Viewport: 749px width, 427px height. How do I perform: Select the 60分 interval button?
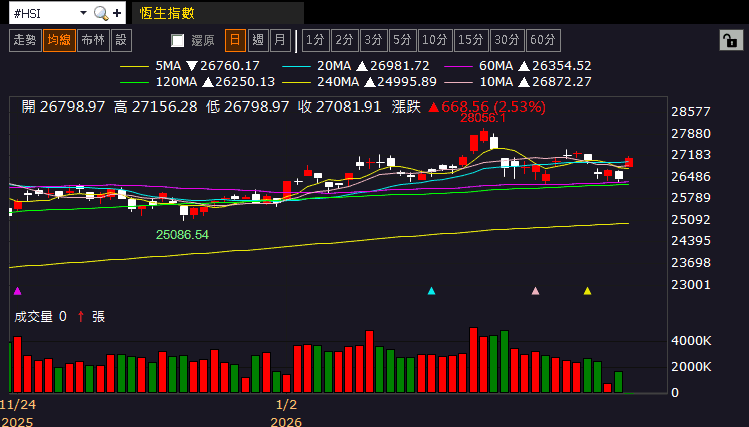(543, 40)
